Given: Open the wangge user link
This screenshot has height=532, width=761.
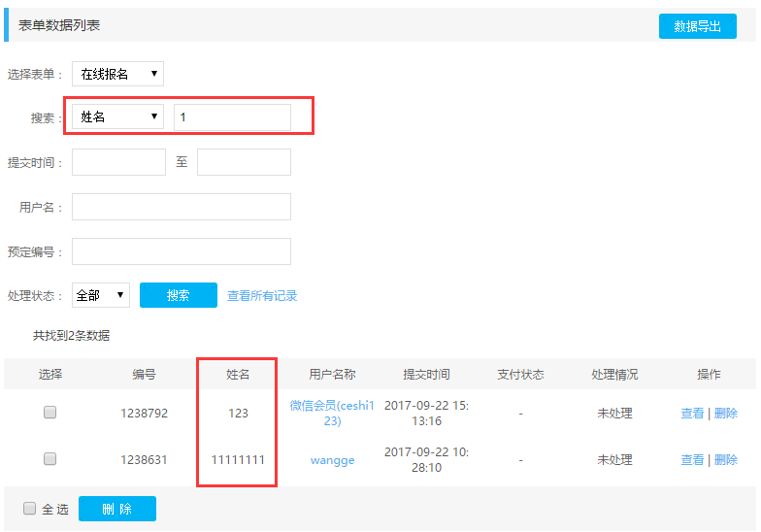Looking at the screenshot, I should coord(332,460).
